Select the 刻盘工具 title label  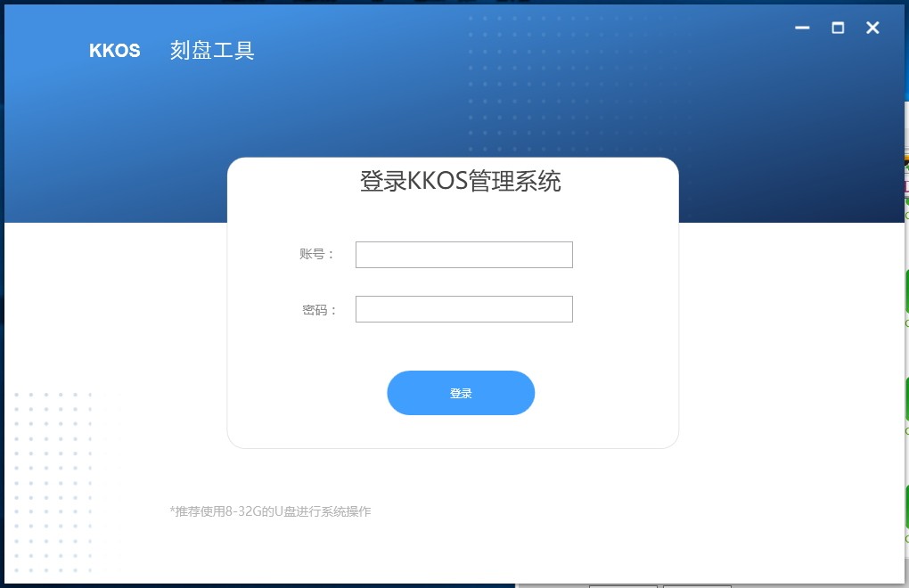212,51
